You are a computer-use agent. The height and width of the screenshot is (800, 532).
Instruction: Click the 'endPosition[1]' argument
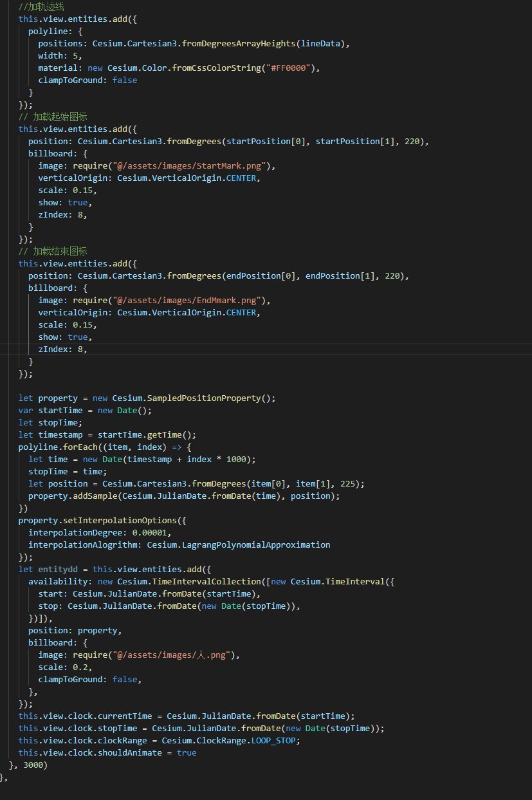click(340, 276)
